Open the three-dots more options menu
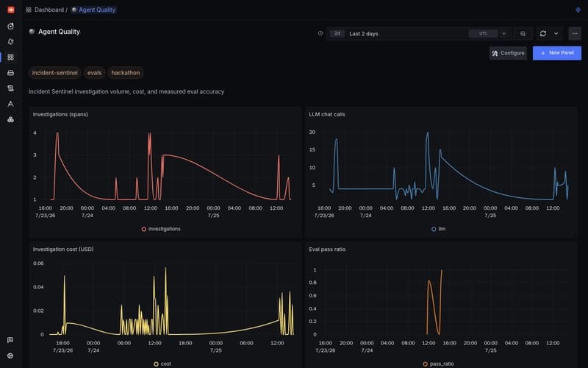The width and height of the screenshot is (588, 368). coord(575,33)
